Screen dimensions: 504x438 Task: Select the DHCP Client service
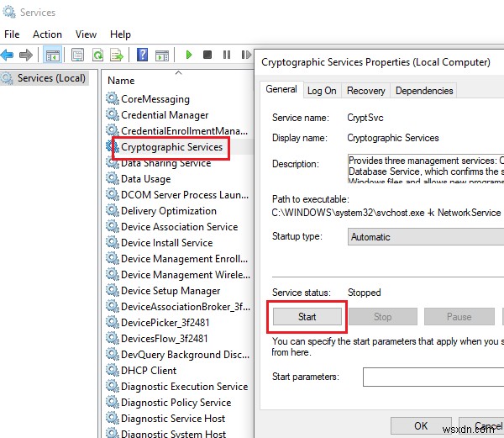pyautogui.click(x=149, y=371)
